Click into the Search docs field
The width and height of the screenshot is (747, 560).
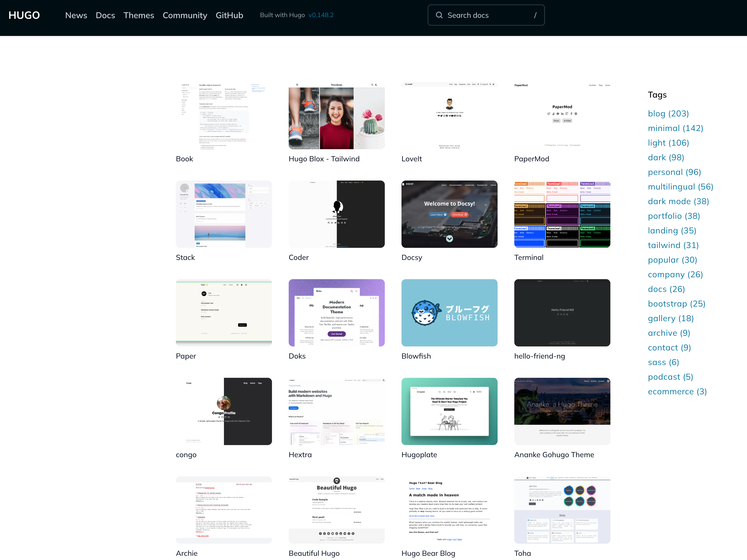(483, 15)
